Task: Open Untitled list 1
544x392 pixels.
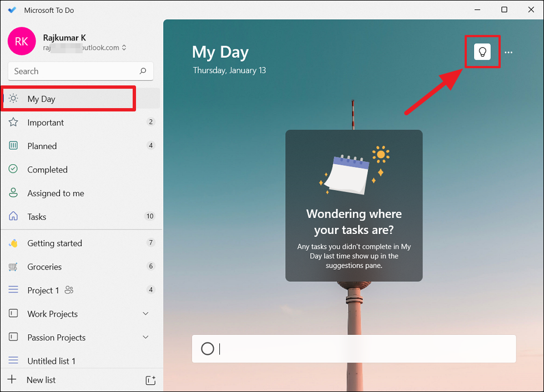Action: coord(81,361)
